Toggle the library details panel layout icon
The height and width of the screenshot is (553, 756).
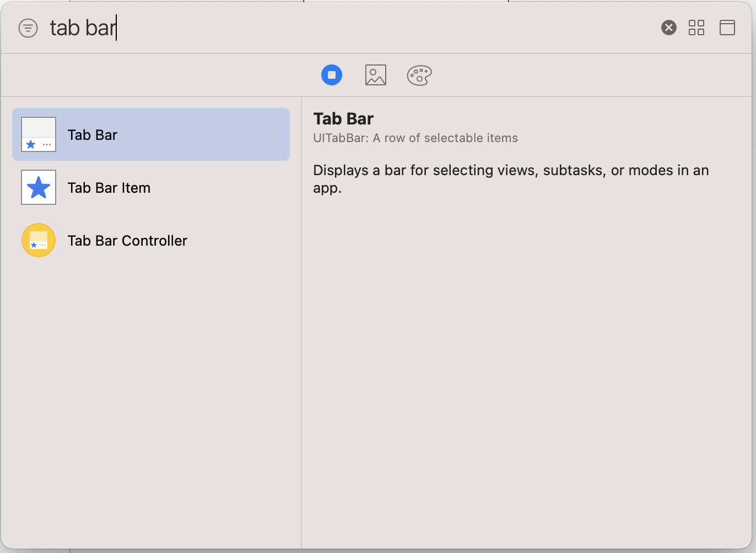[x=727, y=28]
